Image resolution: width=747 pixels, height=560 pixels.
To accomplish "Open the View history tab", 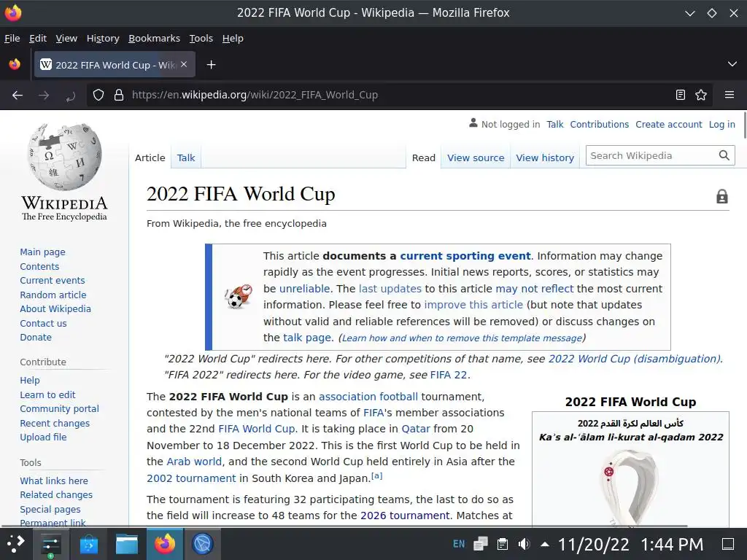I will (545, 157).
